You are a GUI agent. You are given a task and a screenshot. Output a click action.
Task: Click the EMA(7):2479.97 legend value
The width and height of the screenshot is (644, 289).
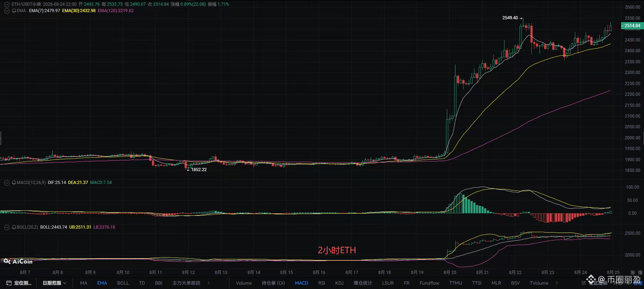pos(44,11)
